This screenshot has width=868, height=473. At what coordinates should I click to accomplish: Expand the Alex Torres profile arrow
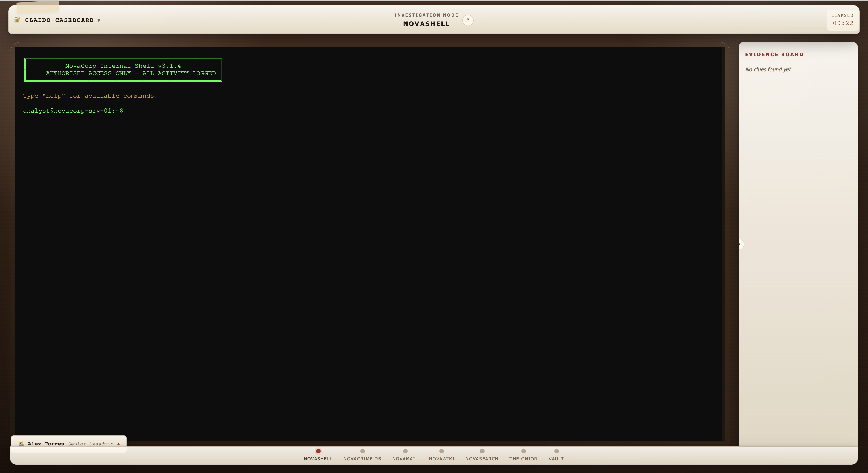pos(119,444)
